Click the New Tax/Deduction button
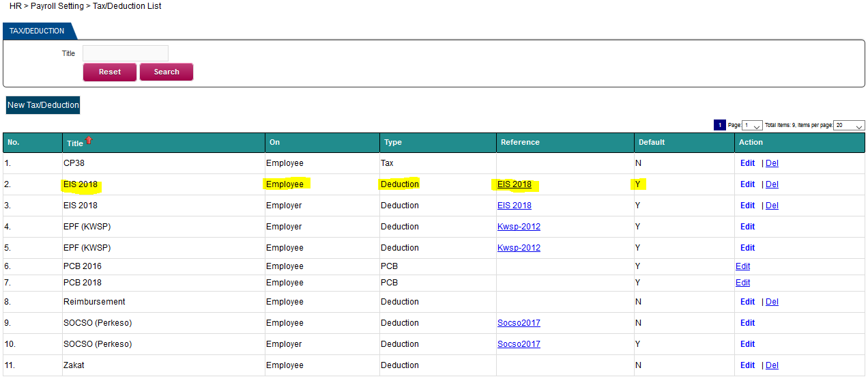 [43, 105]
